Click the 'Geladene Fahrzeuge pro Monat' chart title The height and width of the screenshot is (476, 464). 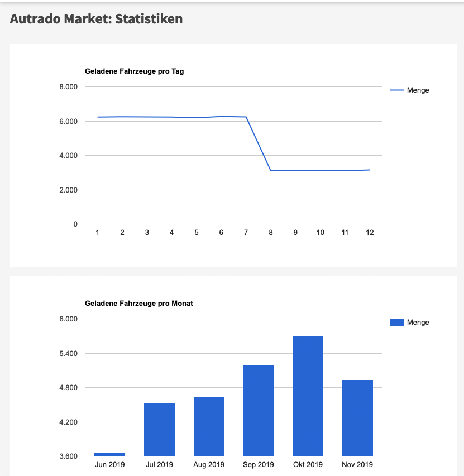pyautogui.click(x=139, y=304)
